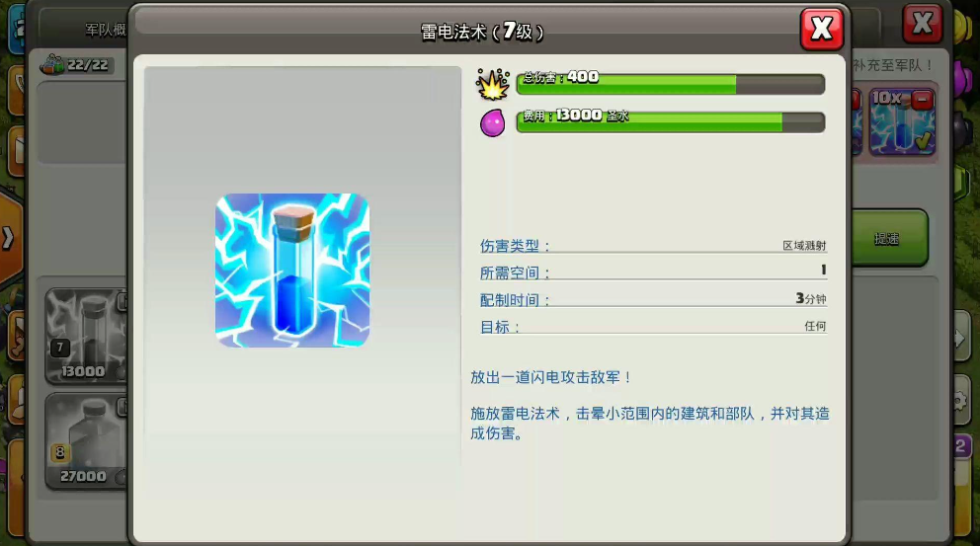980x546 pixels.
Task: Click the 配制时间 brewing time row
Action: [652, 299]
